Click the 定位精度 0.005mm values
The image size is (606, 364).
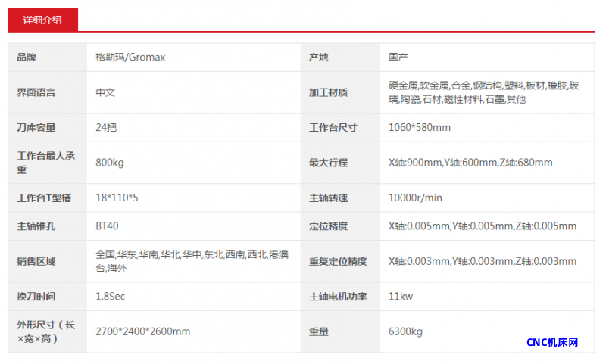482,226
